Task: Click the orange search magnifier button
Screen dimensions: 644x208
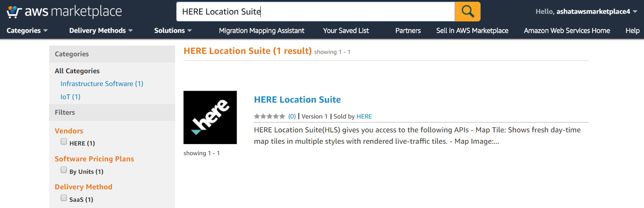Action: [468, 12]
